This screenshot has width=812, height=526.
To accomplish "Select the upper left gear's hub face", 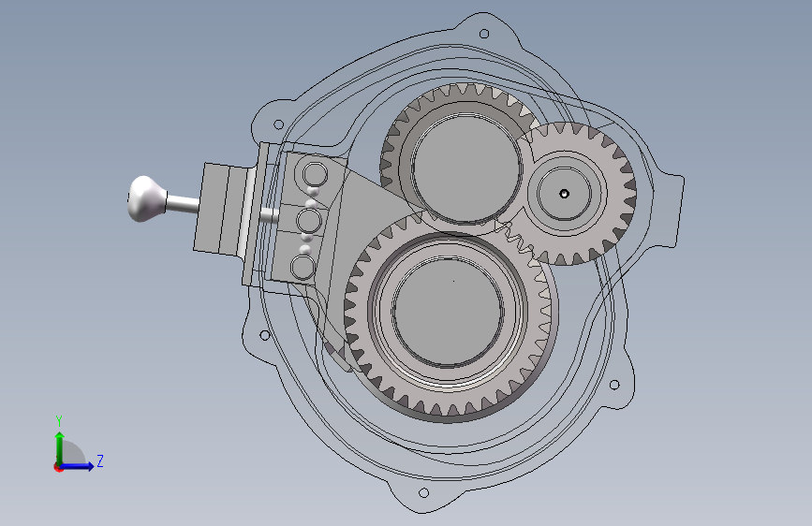I will [x=466, y=168].
